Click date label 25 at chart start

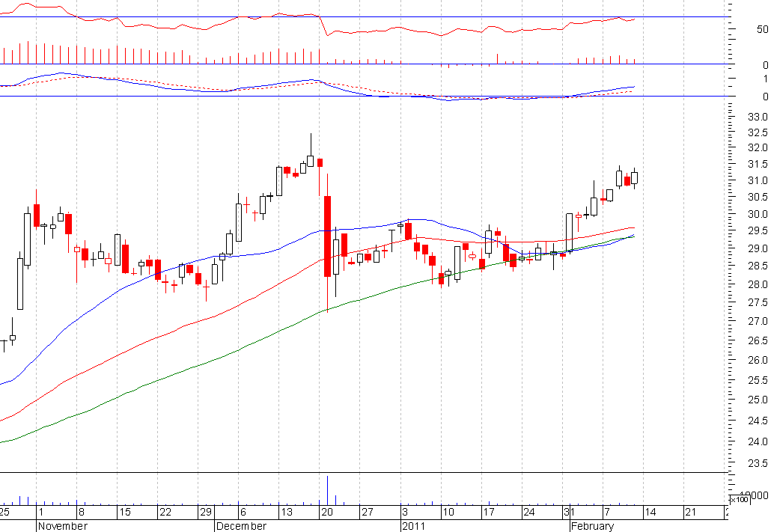4,512
